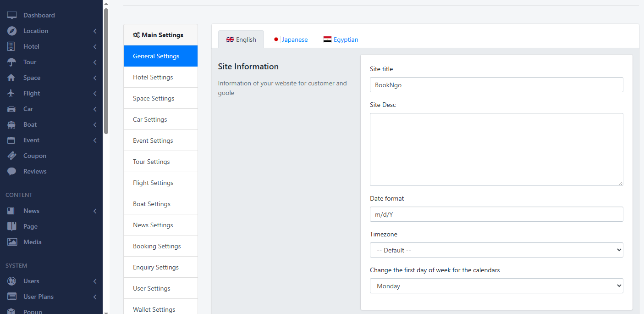Click the Site title input field
644x314 pixels.
(496, 85)
